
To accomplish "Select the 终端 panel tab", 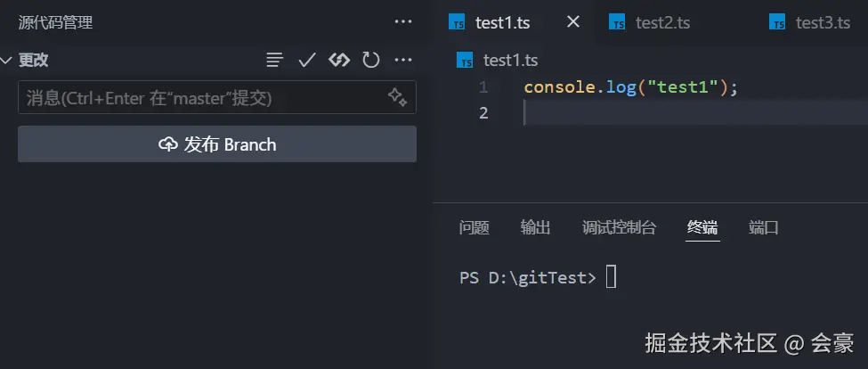I will 702,227.
